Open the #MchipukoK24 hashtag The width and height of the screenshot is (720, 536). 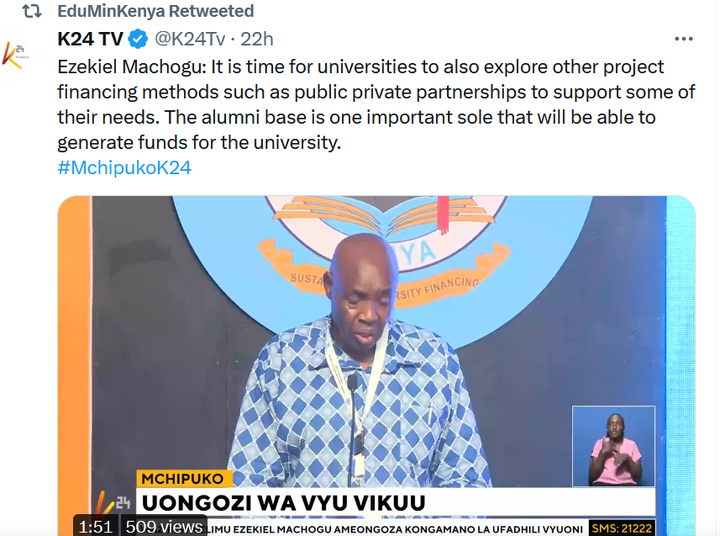pyautogui.click(x=124, y=168)
